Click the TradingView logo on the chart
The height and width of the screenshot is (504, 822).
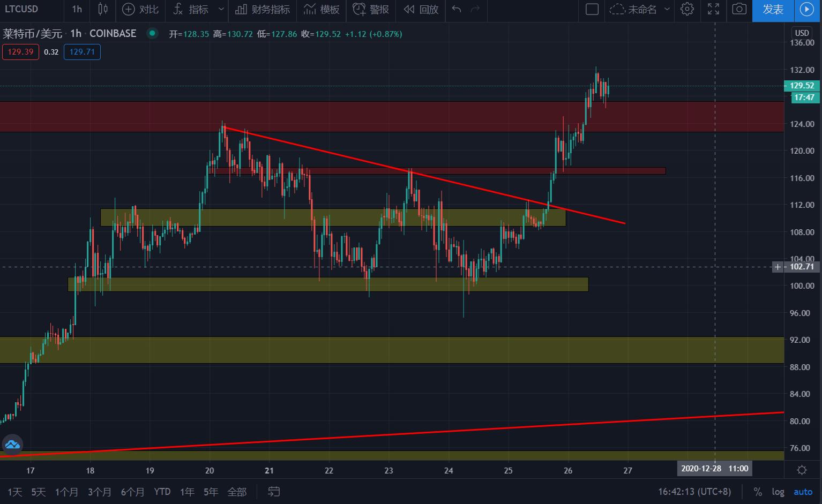click(x=12, y=445)
